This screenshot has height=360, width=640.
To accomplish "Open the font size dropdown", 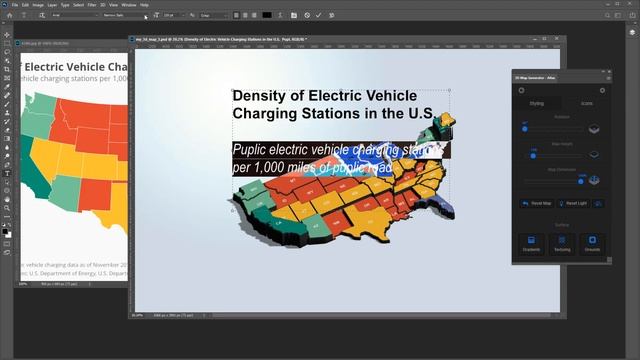I will 173,15.
